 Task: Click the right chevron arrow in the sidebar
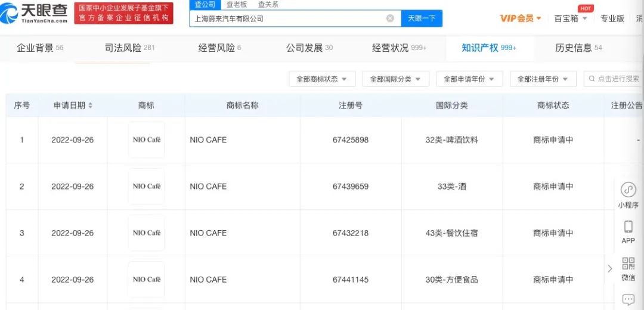(x=610, y=268)
